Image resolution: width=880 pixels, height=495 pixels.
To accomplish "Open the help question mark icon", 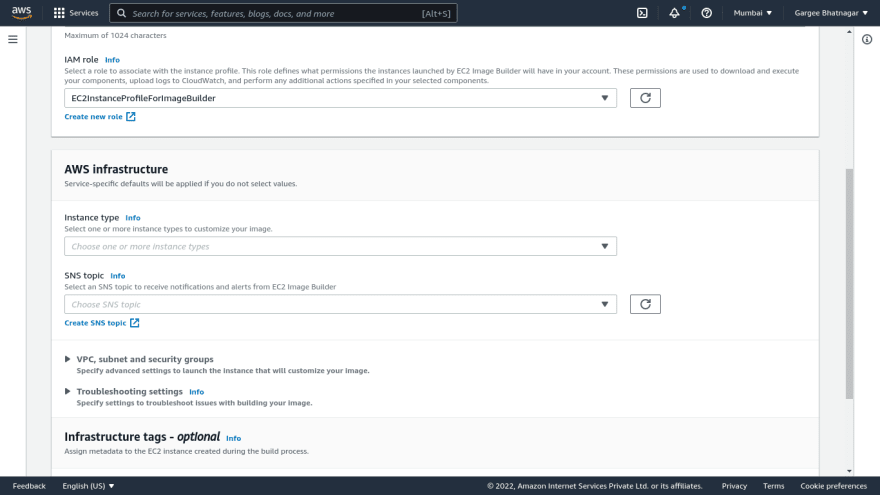I will pyautogui.click(x=707, y=13).
